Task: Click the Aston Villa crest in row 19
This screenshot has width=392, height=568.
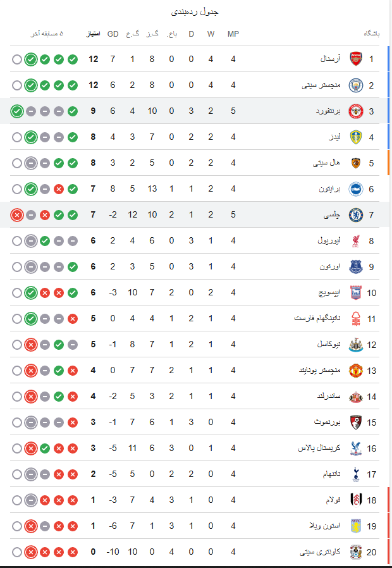Action: coord(356,526)
